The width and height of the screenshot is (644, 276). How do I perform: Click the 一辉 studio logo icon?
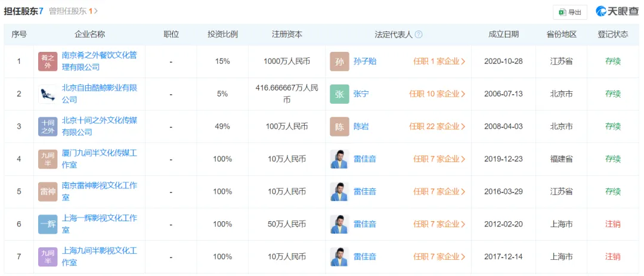[48, 224]
